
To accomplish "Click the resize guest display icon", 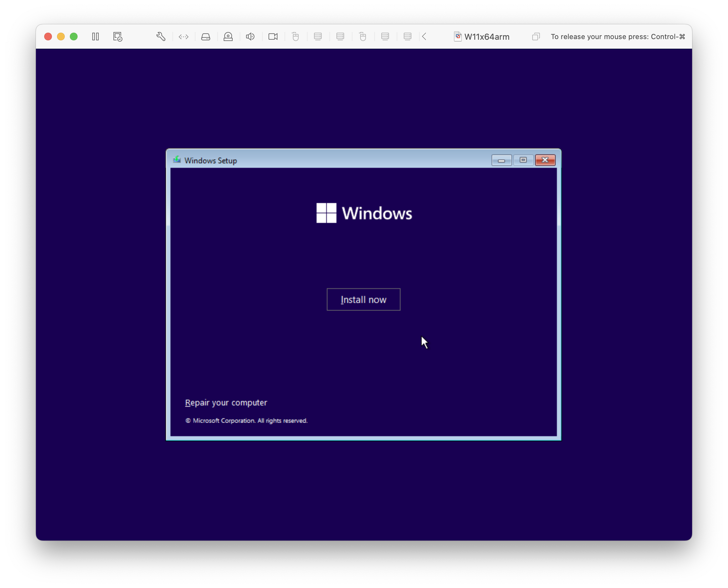I will [x=183, y=37].
